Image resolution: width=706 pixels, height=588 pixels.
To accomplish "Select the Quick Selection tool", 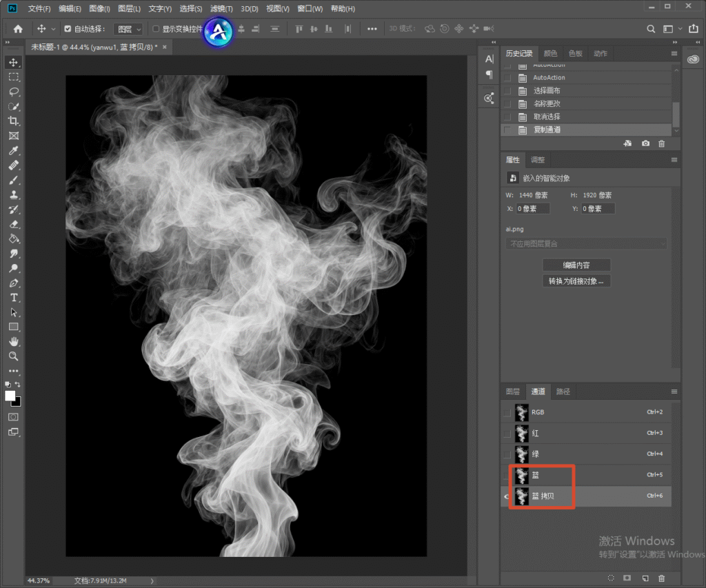I will click(x=14, y=107).
